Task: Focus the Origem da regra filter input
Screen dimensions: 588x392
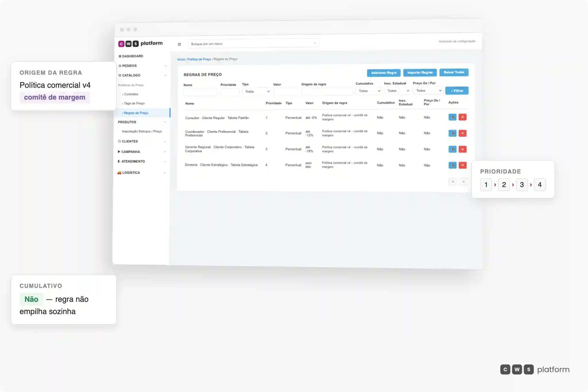Action: pos(327,91)
